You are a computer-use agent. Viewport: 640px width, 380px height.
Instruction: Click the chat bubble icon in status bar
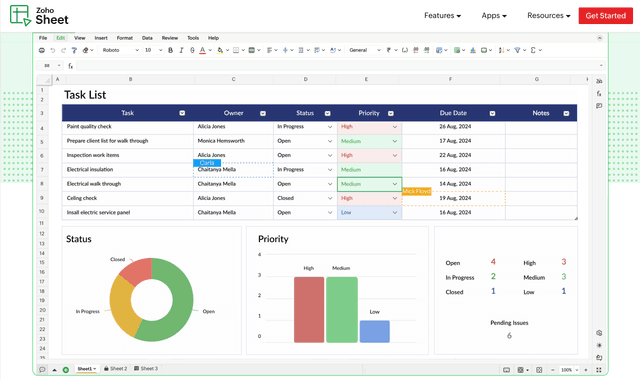pos(42,370)
